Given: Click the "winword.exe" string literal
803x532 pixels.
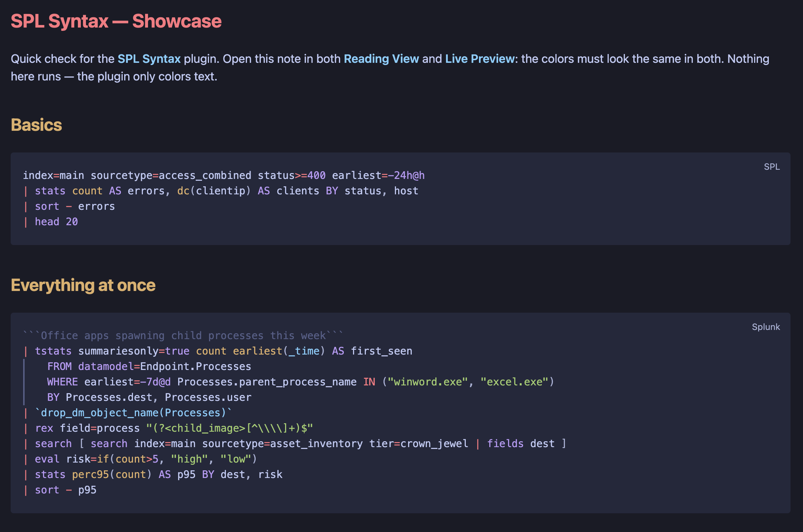Looking at the screenshot, I should (428, 382).
